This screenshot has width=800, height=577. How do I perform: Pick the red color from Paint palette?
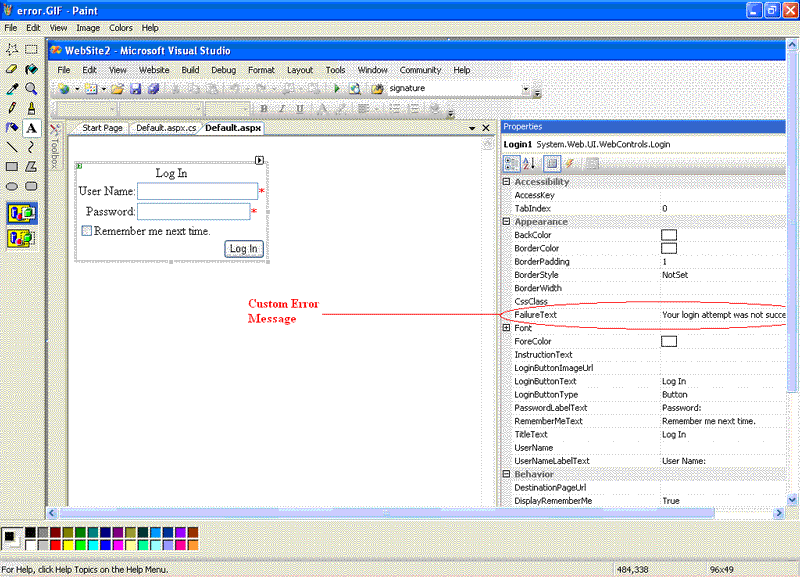point(56,545)
